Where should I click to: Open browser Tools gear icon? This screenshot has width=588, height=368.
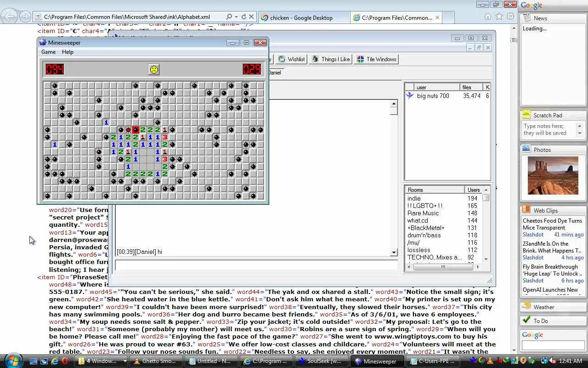point(510,17)
